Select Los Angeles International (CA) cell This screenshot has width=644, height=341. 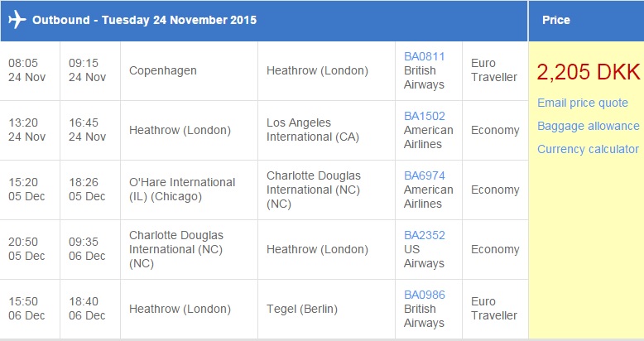326,130
